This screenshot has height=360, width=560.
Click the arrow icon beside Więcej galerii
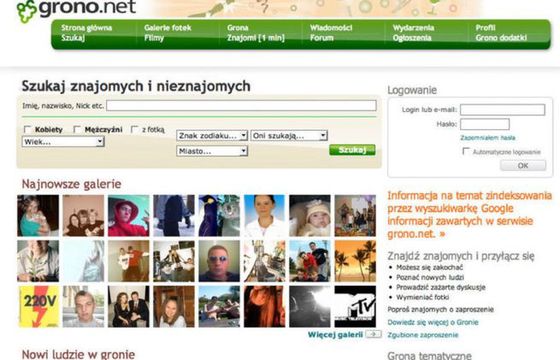pos(374,334)
